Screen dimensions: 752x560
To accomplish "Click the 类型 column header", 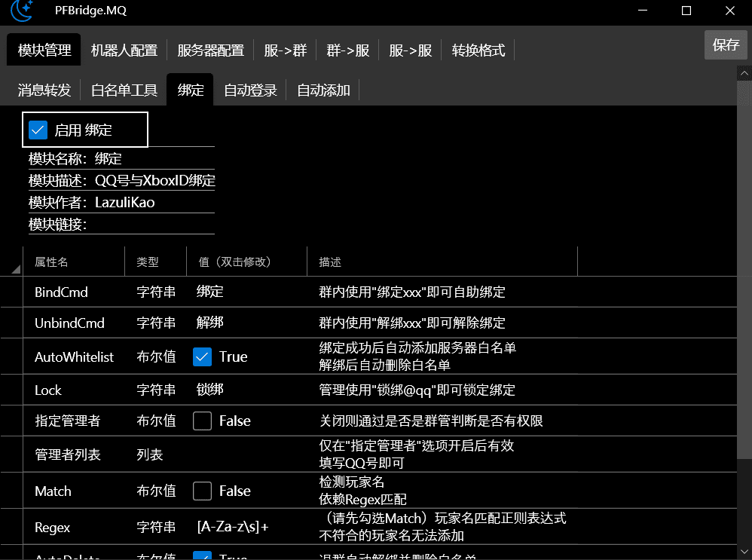I will coord(156,262).
